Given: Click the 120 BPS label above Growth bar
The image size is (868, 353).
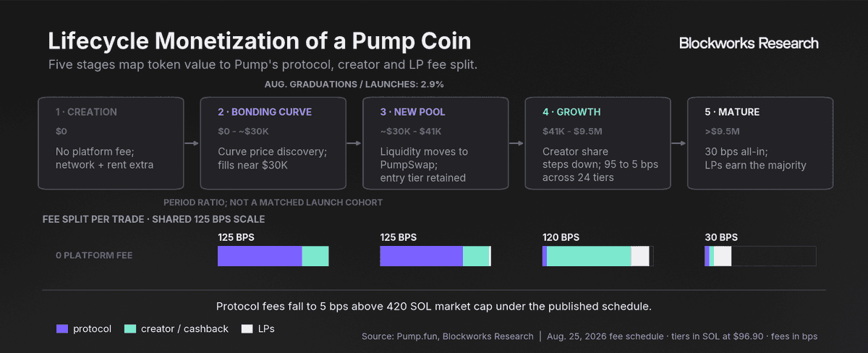Looking at the screenshot, I should tap(561, 237).
